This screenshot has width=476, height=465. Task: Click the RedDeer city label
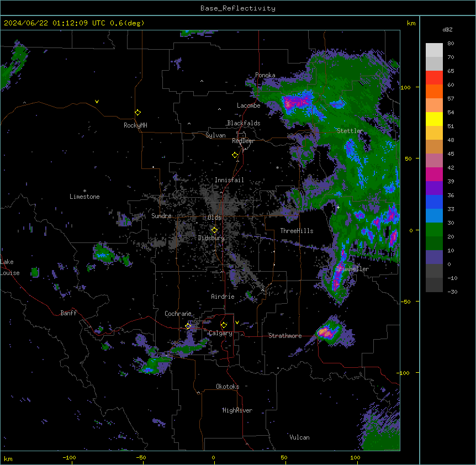pyautogui.click(x=243, y=141)
